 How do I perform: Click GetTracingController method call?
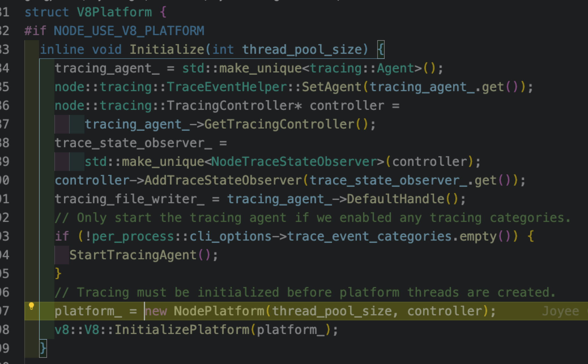pyautogui.click(x=279, y=124)
